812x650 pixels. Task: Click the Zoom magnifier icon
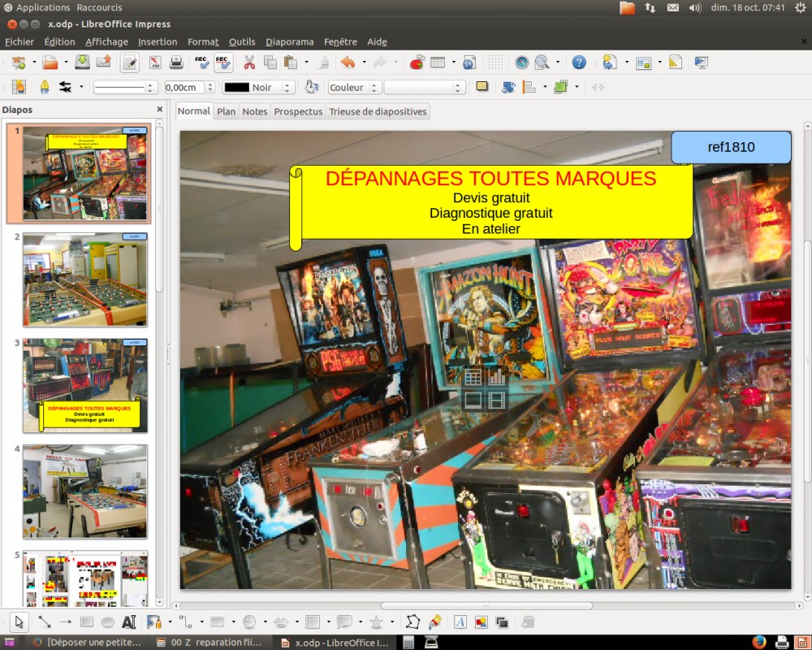point(542,63)
